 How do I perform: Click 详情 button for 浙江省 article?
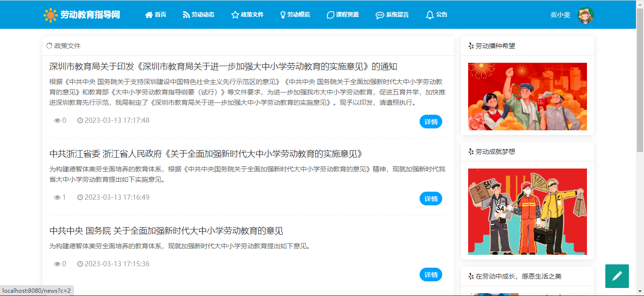pyautogui.click(x=431, y=199)
